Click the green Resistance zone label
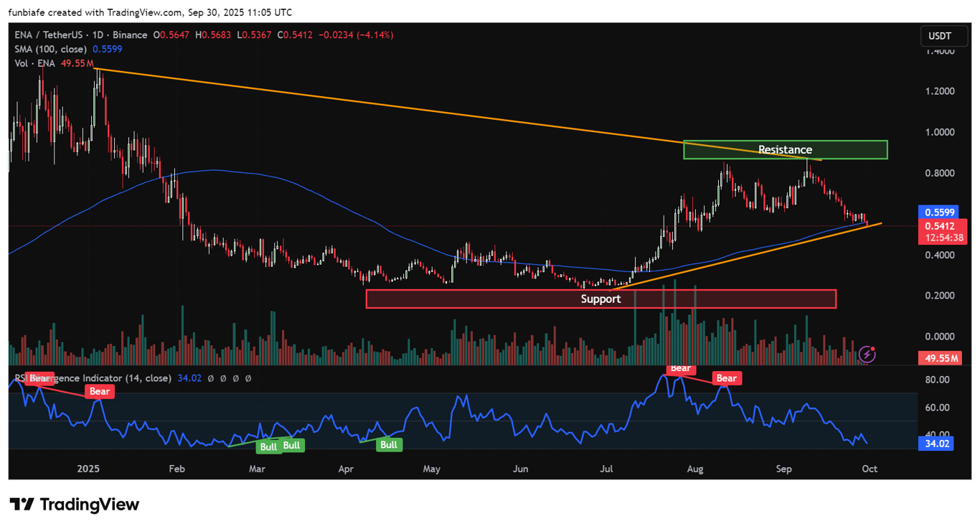This screenshot has width=980, height=529. (x=785, y=149)
